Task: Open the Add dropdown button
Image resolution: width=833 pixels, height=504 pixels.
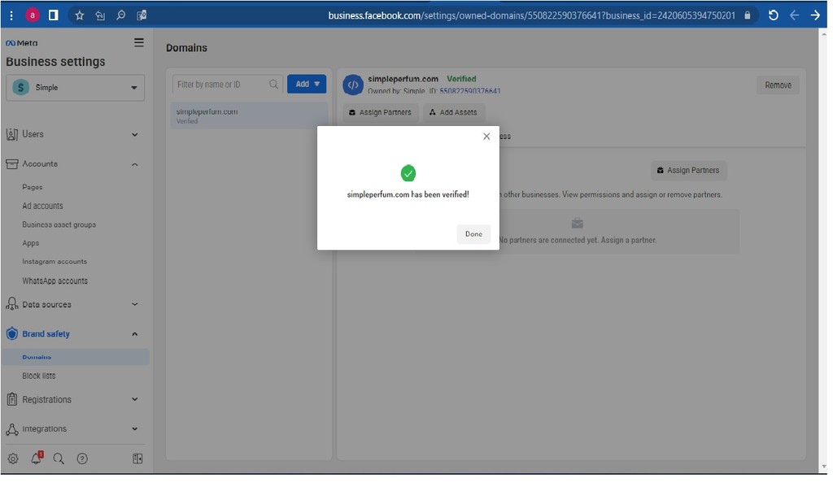Action: [308, 85]
